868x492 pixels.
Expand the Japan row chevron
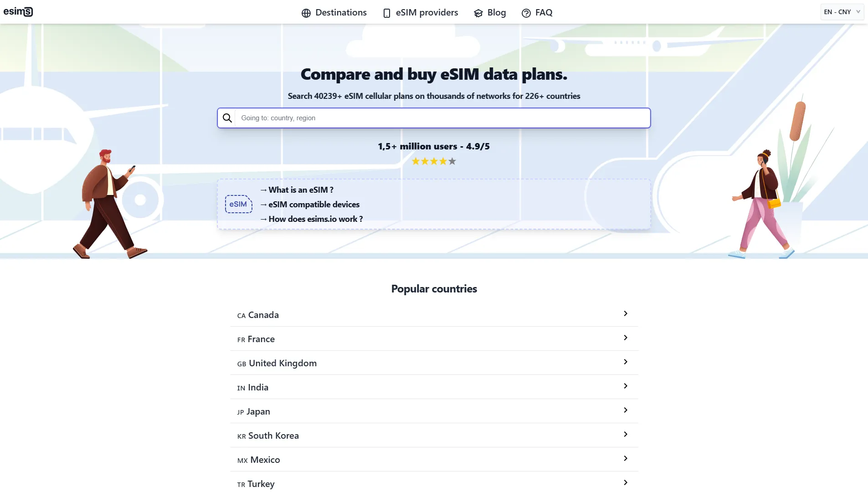click(626, 410)
